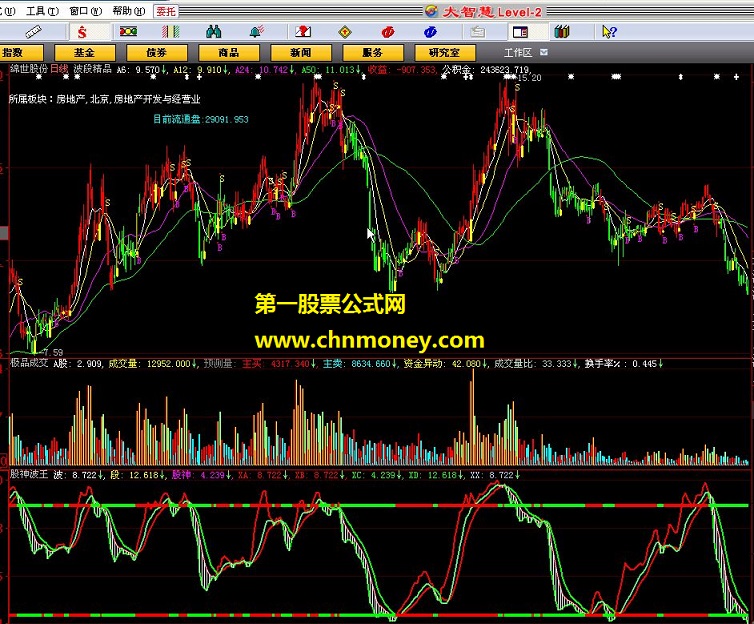The height and width of the screenshot is (624, 754).
Task: Click the red dollar sign toolbar icon
Action: pyautogui.click(x=82, y=32)
